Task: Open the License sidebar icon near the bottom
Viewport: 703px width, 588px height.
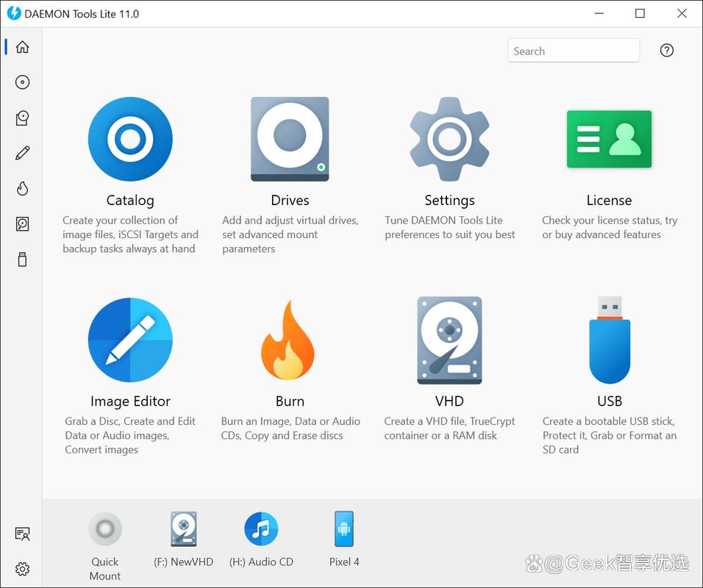Action: point(22,534)
